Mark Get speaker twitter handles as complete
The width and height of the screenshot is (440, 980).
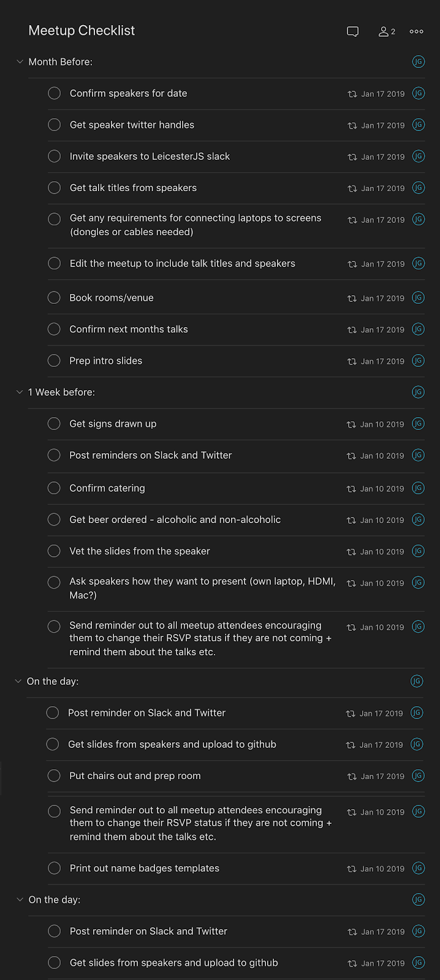[55, 125]
